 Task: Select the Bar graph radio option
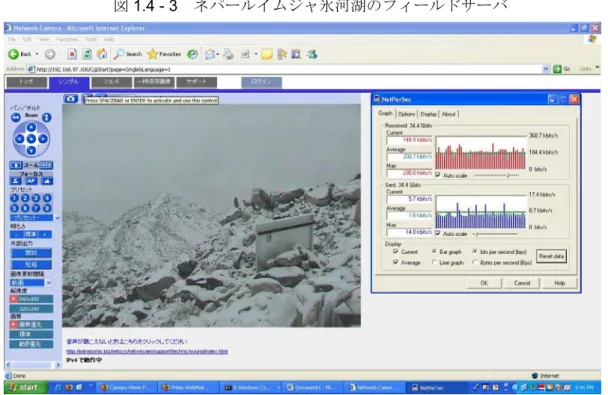pos(434,252)
